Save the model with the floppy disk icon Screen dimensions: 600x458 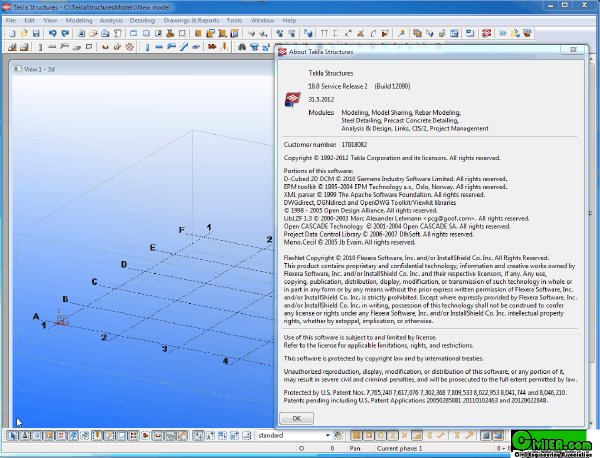36,34
